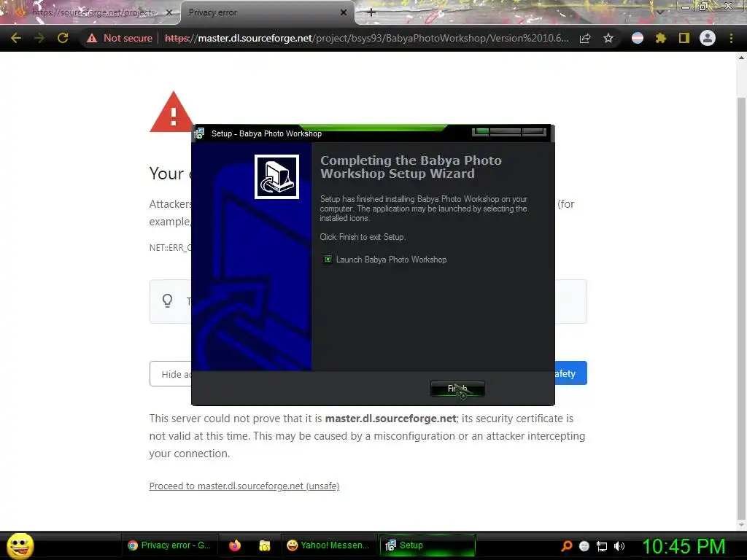Viewport: 747px width, 560px height.
Task: Click the NET::ERR error code text
Action: tap(171, 248)
